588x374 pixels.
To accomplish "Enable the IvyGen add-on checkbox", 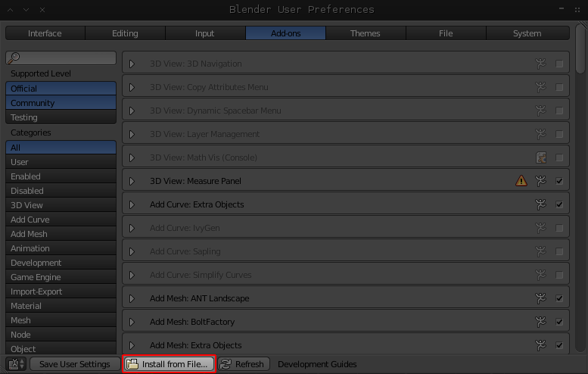I will point(559,228).
